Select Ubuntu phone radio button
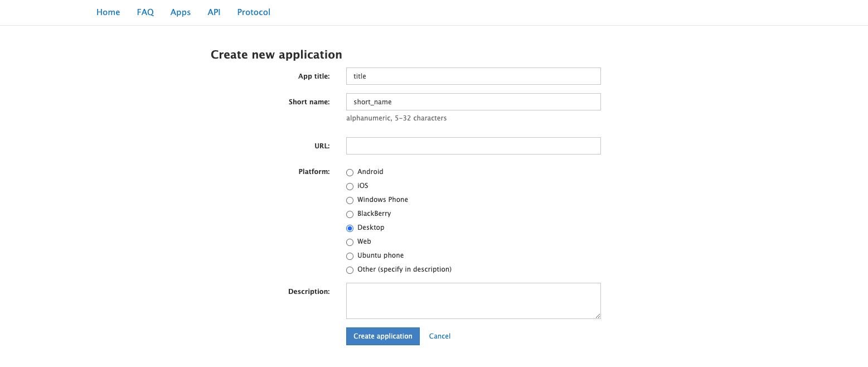Screen dimensions: 868x367 350,256
